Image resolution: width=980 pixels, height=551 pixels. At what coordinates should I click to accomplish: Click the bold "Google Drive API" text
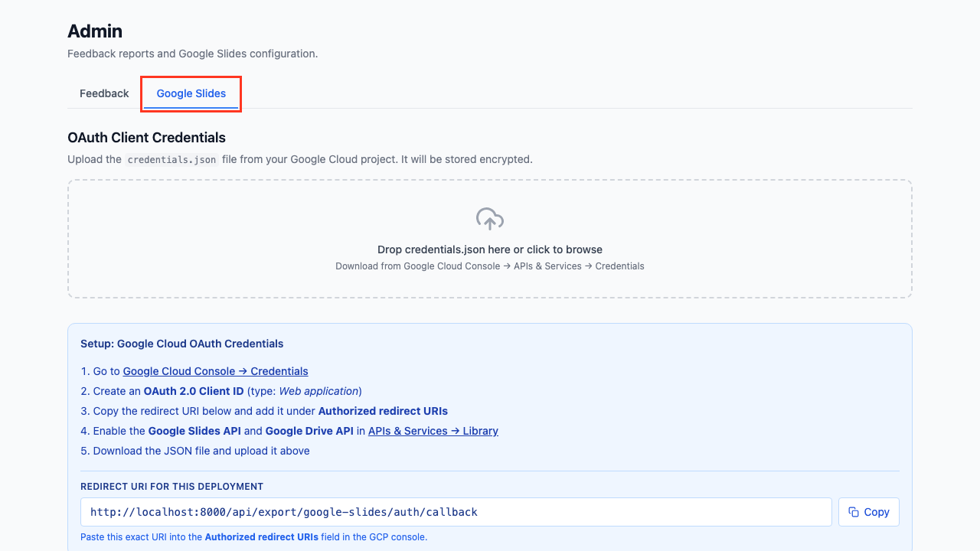[309, 431]
